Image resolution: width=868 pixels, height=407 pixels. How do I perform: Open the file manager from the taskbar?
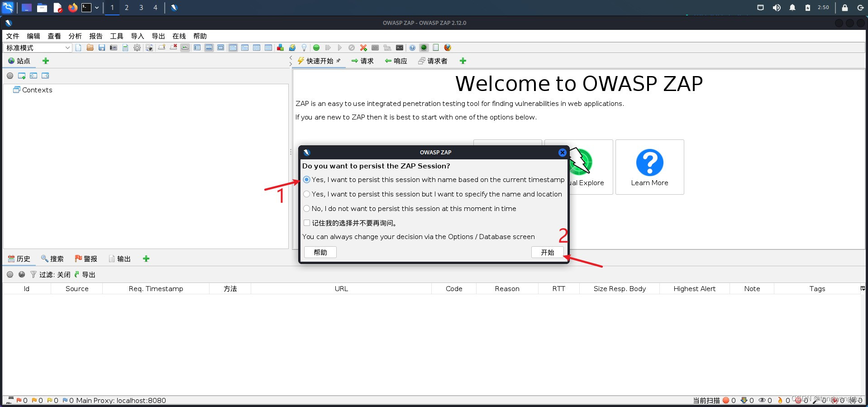(42, 7)
